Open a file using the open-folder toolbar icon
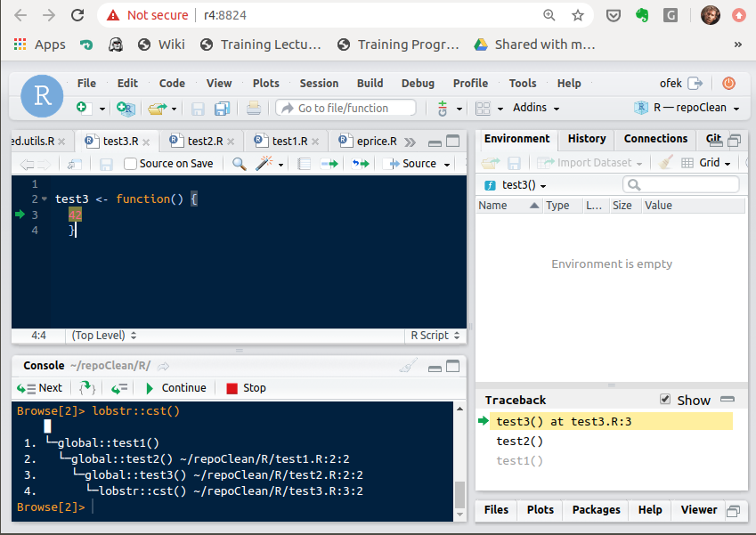 157,106
